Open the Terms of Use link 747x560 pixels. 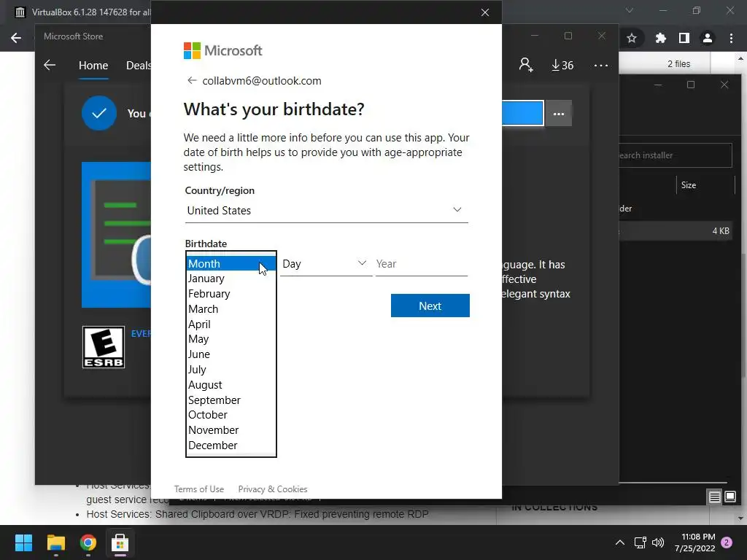(198, 489)
